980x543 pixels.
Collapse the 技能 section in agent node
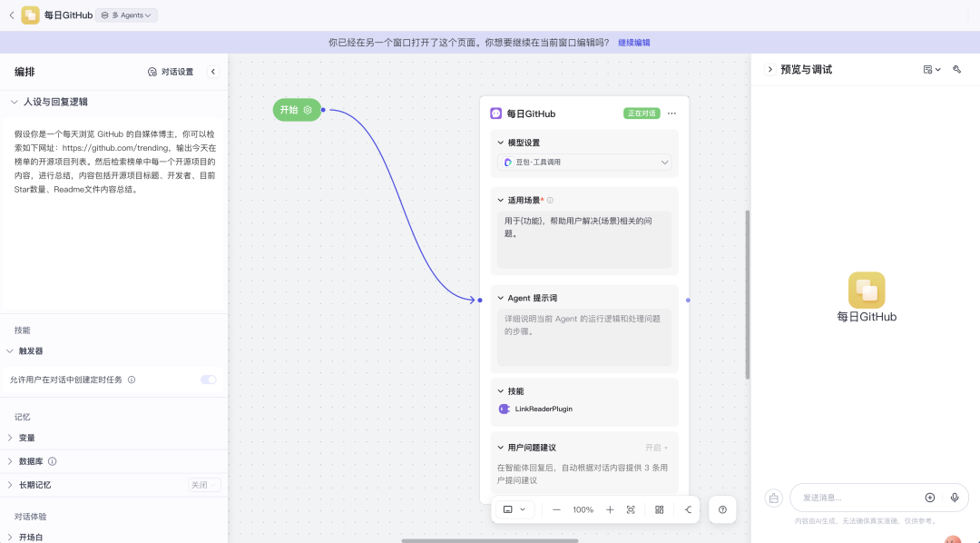pos(501,391)
